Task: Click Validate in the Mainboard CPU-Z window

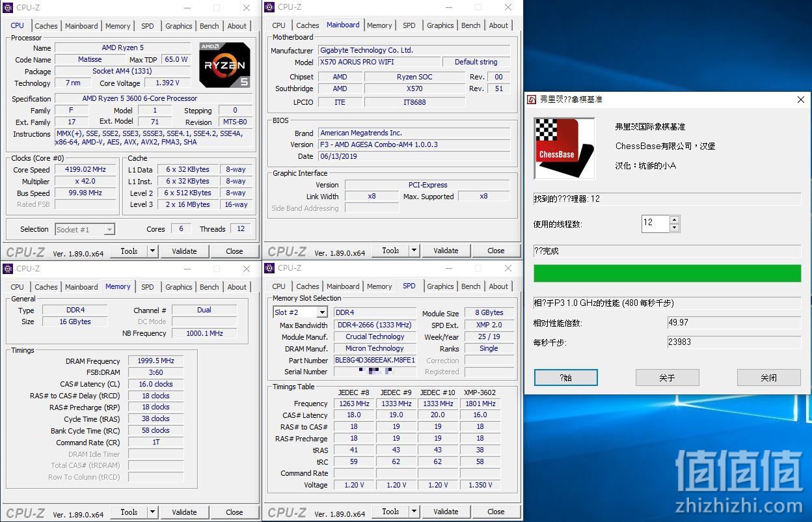Action: click(x=446, y=251)
